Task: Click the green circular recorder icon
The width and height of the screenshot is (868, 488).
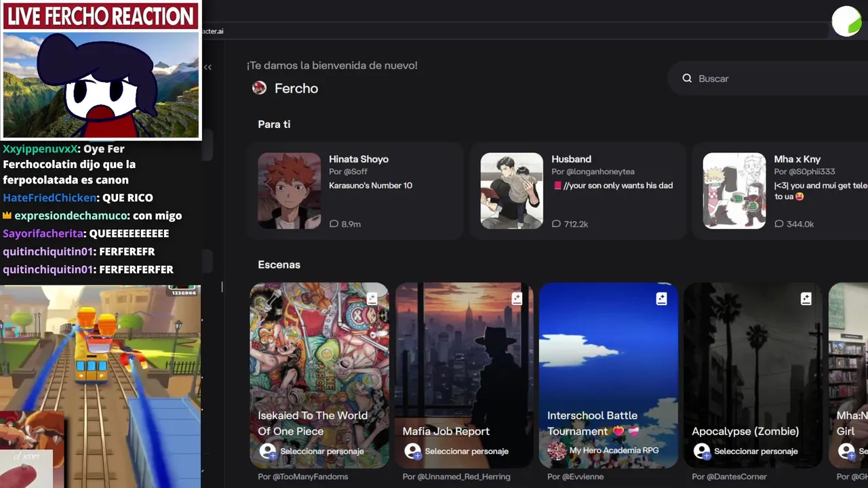Action: (x=846, y=21)
